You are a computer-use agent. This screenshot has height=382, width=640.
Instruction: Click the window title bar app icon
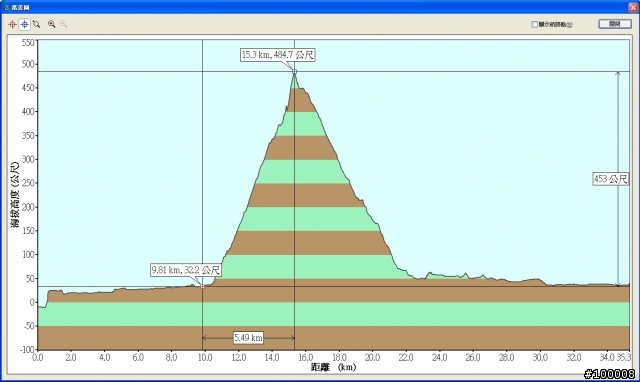point(6,7)
